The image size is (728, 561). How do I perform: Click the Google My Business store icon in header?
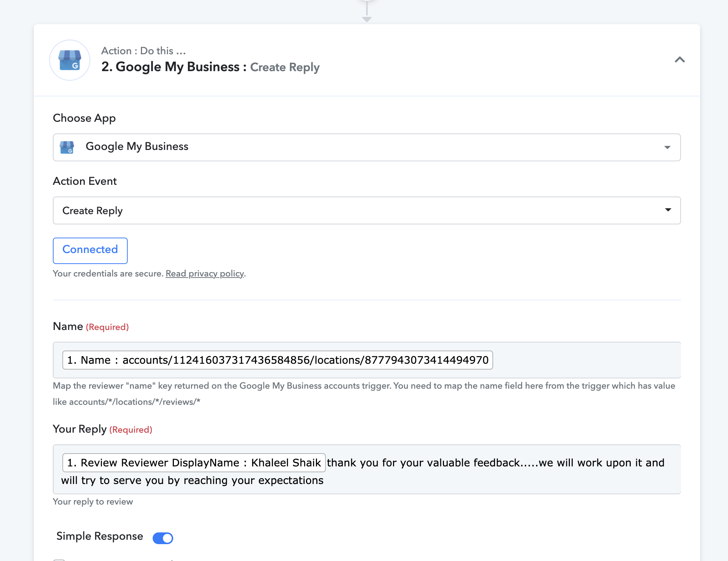pos(70,60)
